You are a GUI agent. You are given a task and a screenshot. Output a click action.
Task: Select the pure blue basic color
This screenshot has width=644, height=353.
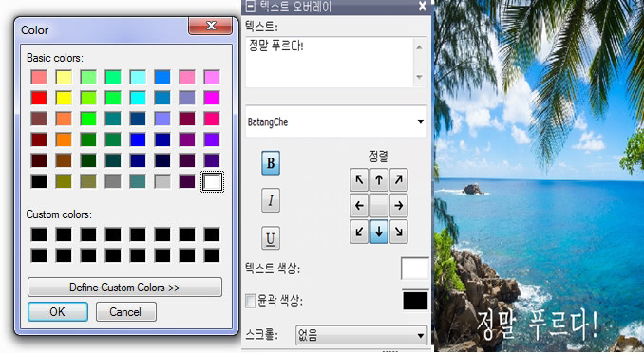[x=138, y=139]
